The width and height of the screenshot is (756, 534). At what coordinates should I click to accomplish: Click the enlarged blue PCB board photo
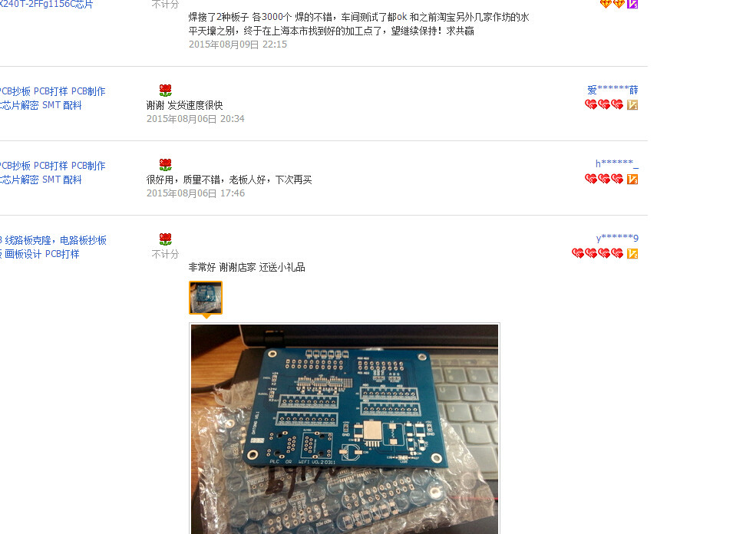[x=345, y=429]
